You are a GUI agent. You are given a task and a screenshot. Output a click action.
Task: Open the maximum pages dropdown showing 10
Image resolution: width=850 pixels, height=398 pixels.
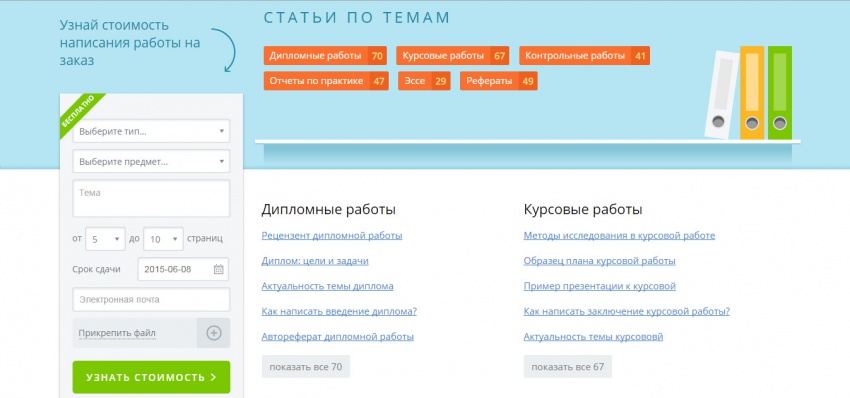pyautogui.click(x=163, y=239)
